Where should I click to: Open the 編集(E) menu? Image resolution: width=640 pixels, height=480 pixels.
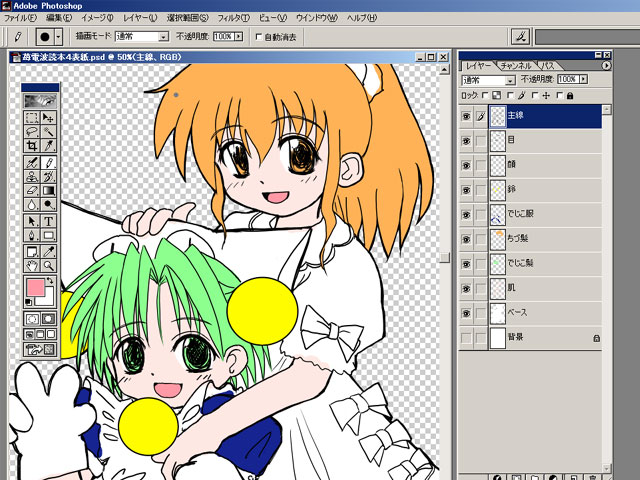pyautogui.click(x=59, y=18)
